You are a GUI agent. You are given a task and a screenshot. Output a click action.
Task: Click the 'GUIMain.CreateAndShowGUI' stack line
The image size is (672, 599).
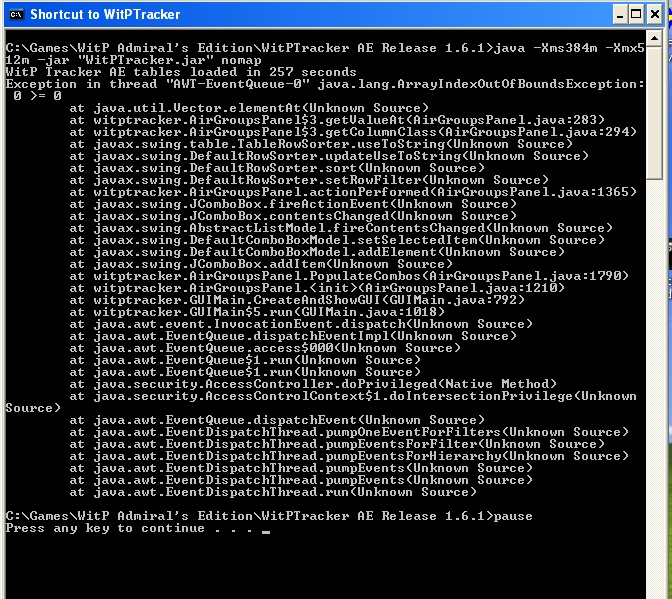[x=297, y=300]
